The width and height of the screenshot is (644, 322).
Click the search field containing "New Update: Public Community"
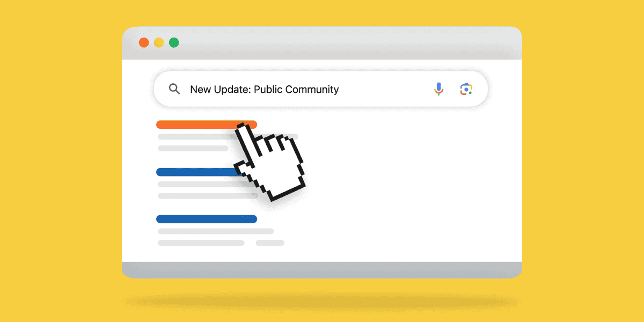point(321,89)
